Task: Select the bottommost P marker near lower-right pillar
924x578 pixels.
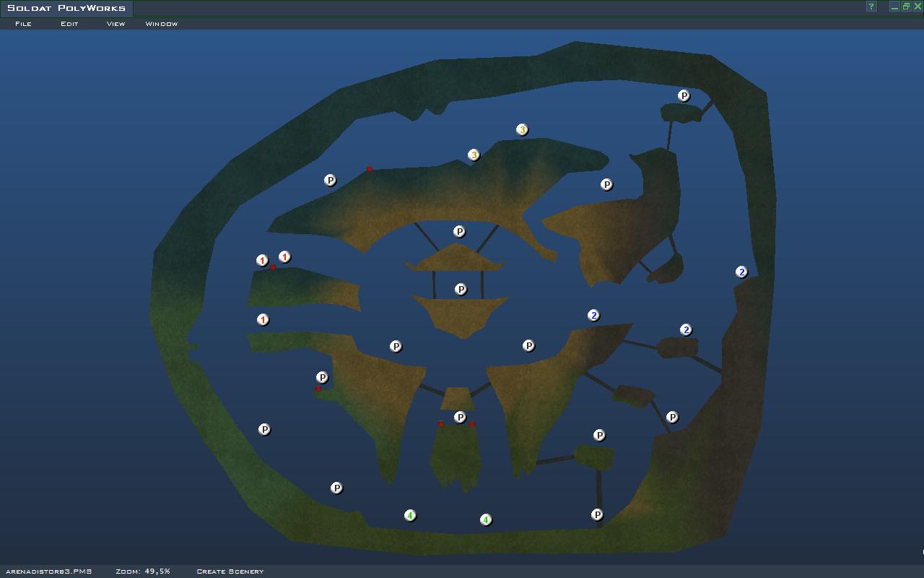Action: pos(597,515)
